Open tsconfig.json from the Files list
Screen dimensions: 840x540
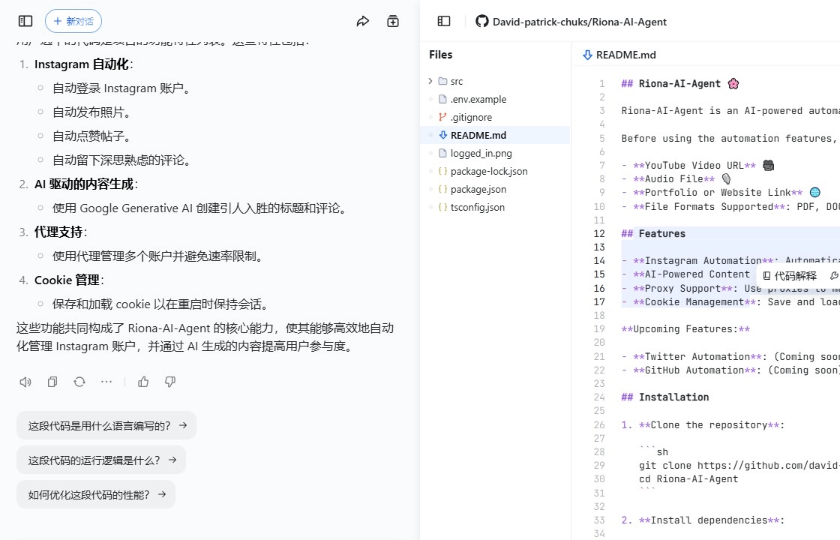pyautogui.click(x=477, y=207)
